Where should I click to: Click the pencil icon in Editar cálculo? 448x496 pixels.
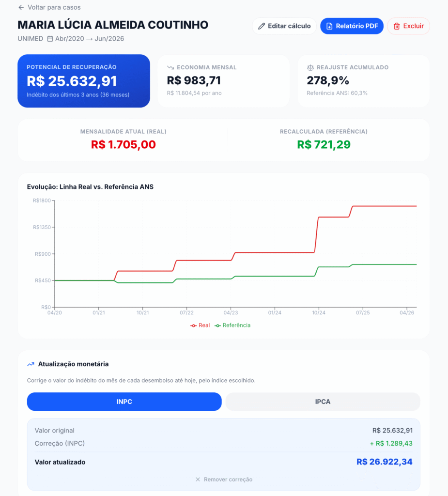click(x=262, y=26)
